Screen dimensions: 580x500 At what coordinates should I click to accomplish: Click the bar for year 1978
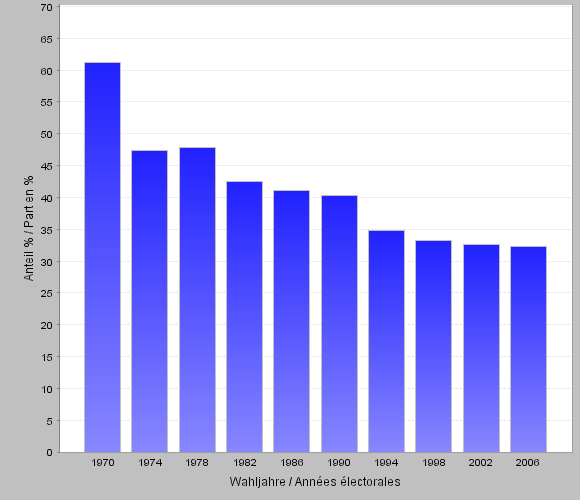coord(197,300)
